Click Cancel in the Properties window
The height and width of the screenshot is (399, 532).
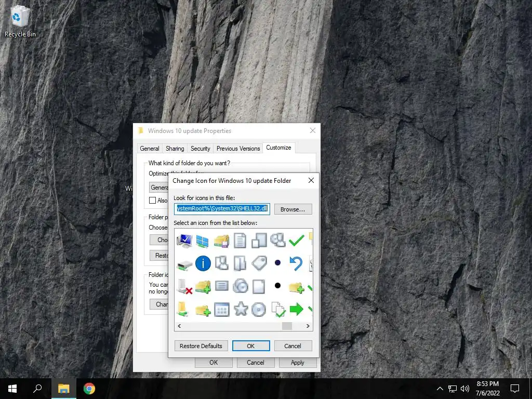coord(256,362)
